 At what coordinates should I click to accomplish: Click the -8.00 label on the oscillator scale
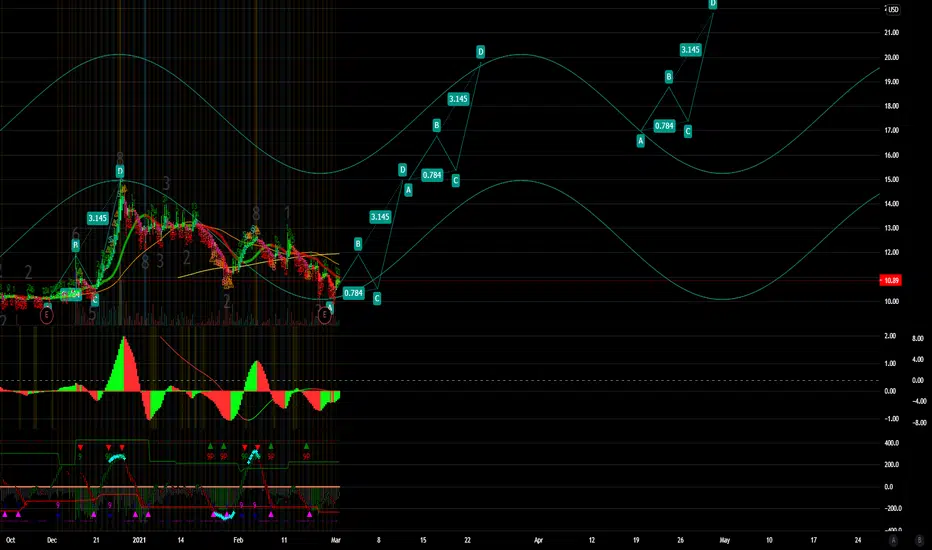(x=919, y=423)
